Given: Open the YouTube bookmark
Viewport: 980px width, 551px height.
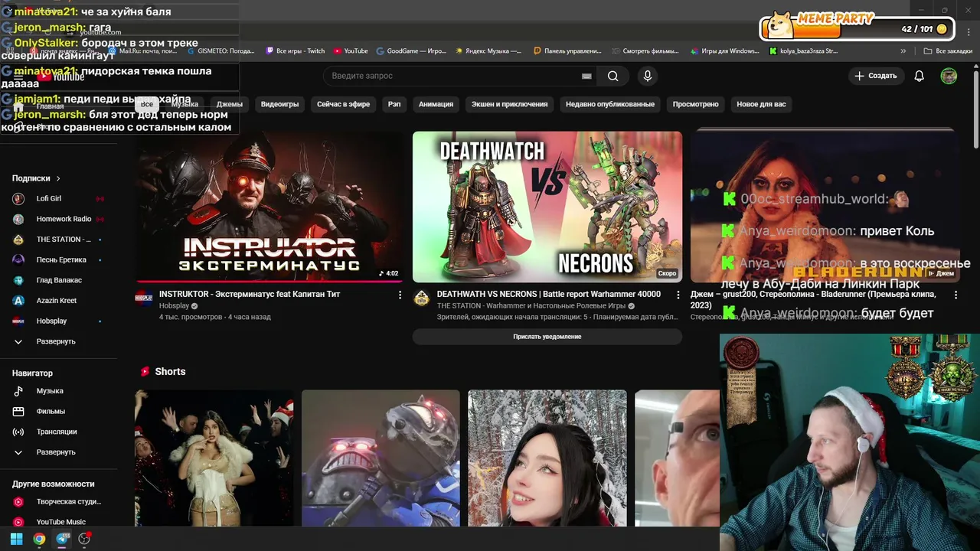Looking at the screenshot, I should coord(351,51).
